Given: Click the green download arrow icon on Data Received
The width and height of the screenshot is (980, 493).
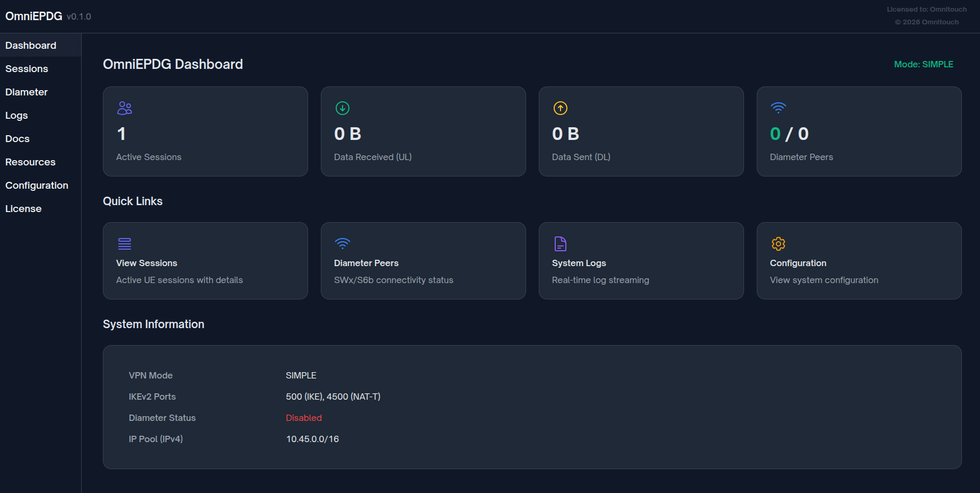Looking at the screenshot, I should (x=342, y=108).
